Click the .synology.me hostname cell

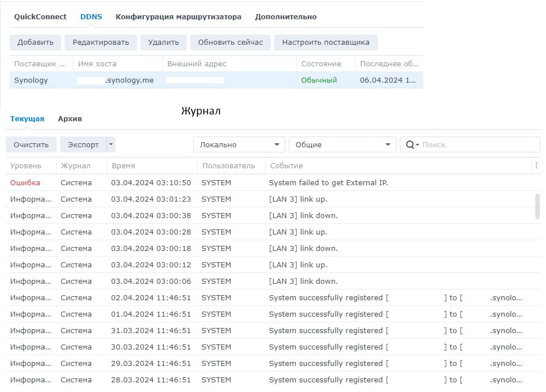117,80
